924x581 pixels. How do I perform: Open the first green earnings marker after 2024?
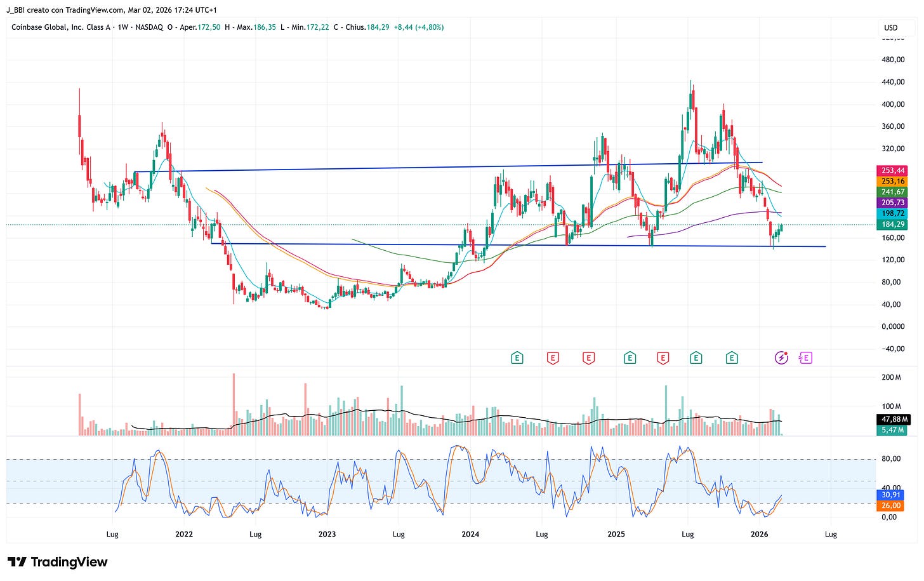point(517,358)
